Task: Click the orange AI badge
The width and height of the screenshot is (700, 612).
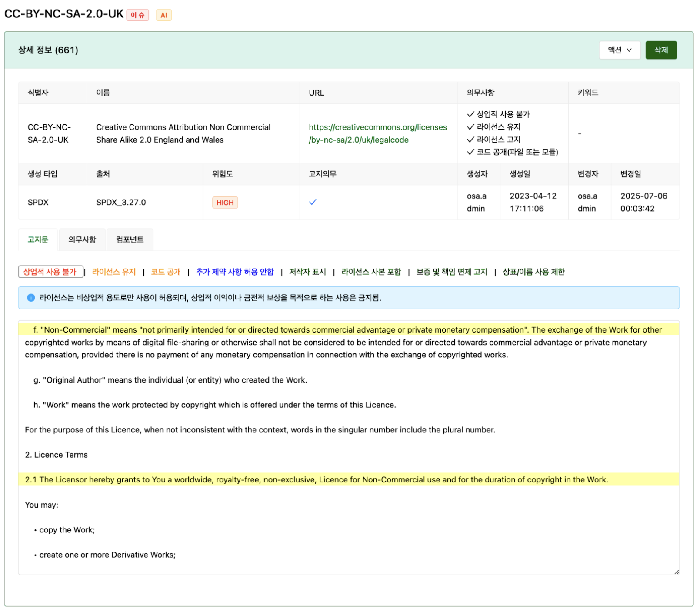Action: point(163,15)
